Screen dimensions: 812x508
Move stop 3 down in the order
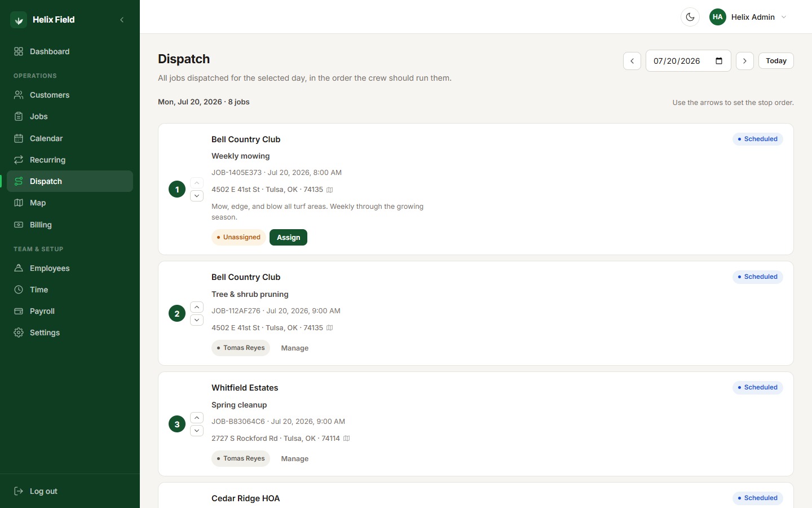pyautogui.click(x=197, y=431)
